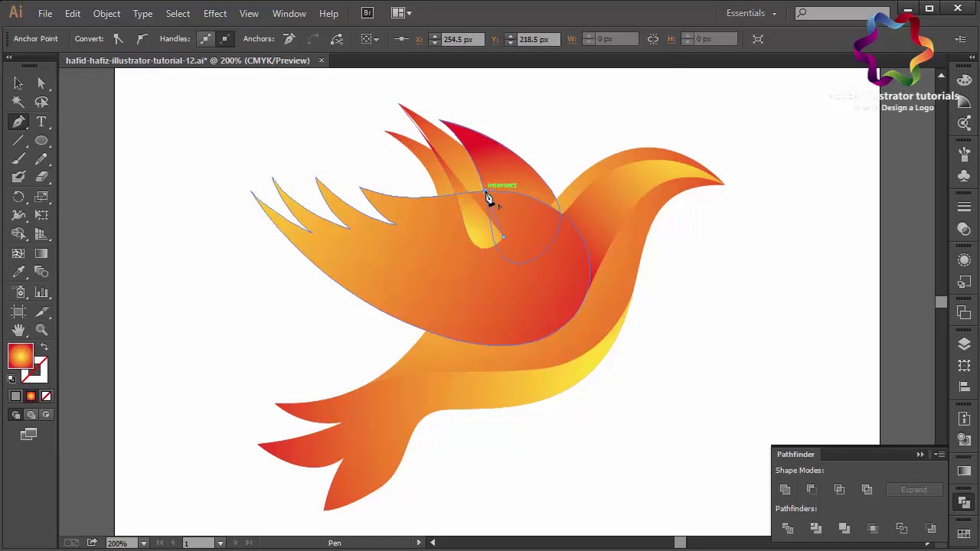Select the Direct Selection tool
The width and height of the screenshot is (980, 551).
(x=41, y=83)
